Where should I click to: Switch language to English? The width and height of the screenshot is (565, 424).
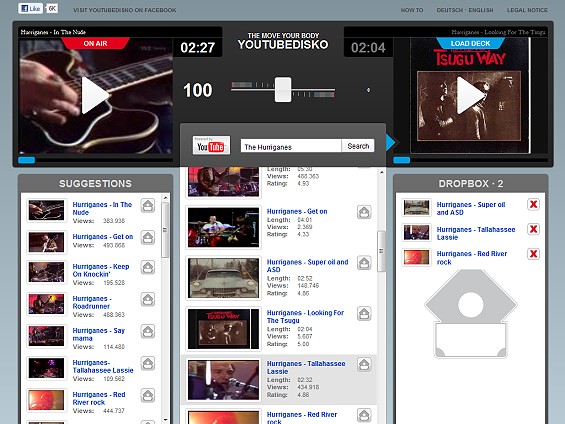click(x=481, y=10)
